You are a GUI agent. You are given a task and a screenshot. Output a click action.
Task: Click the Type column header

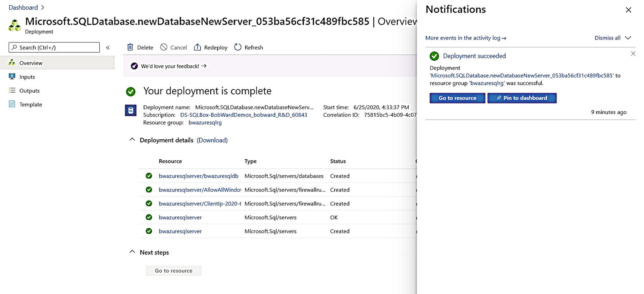250,161
